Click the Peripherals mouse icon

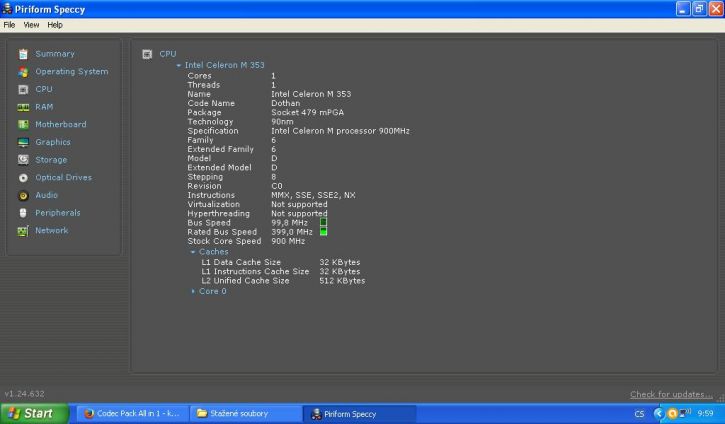click(x=23, y=213)
